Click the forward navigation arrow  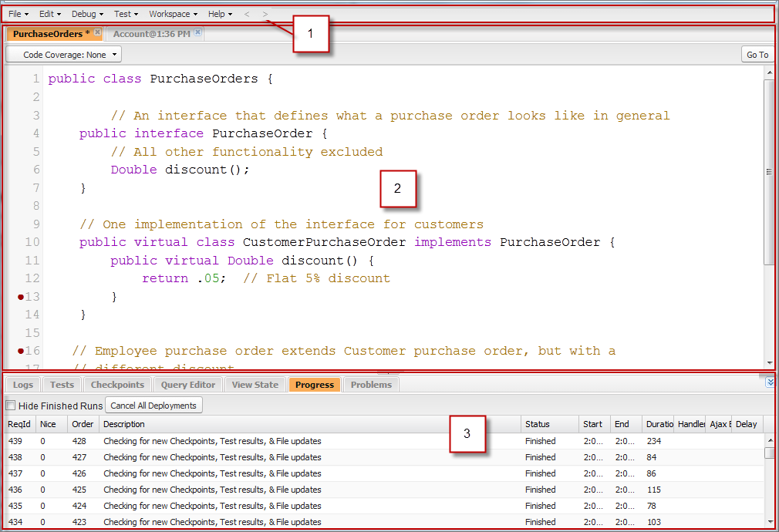click(x=265, y=14)
